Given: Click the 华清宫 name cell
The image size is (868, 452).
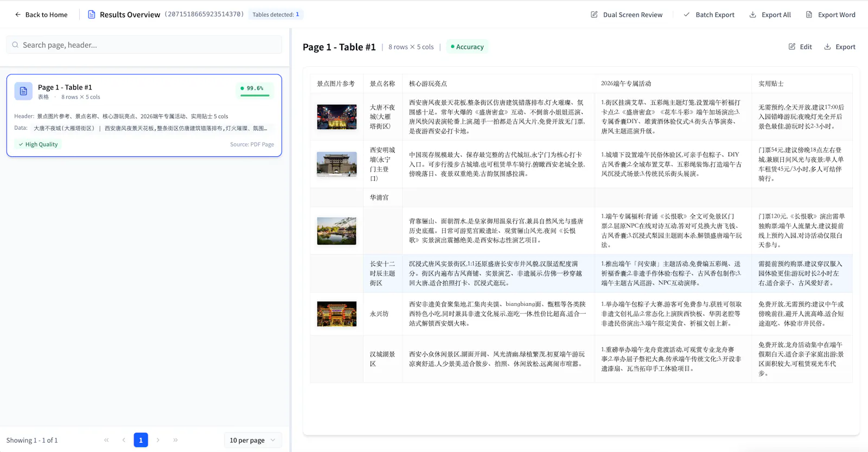Looking at the screenshot, I should pos(382,198).
